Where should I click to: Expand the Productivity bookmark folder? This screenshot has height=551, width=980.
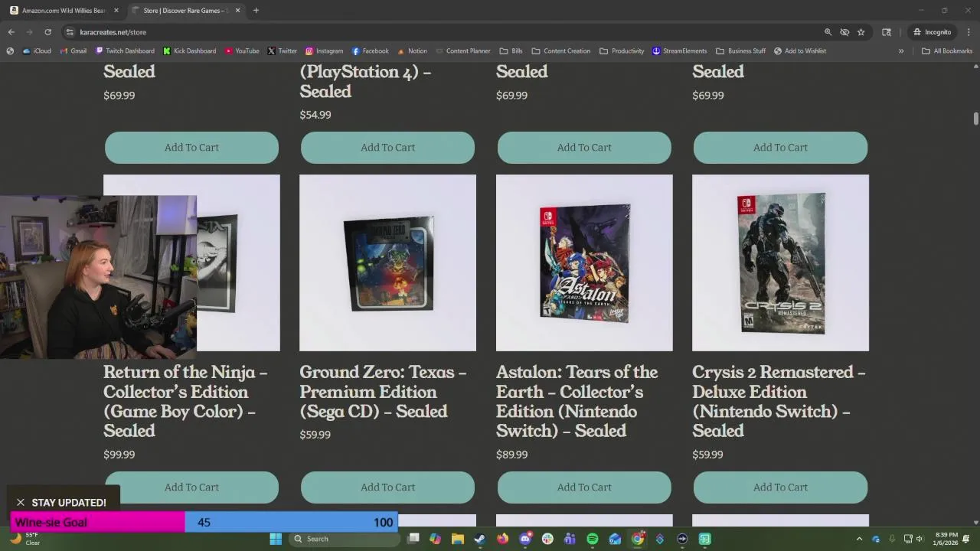(622, 51)
